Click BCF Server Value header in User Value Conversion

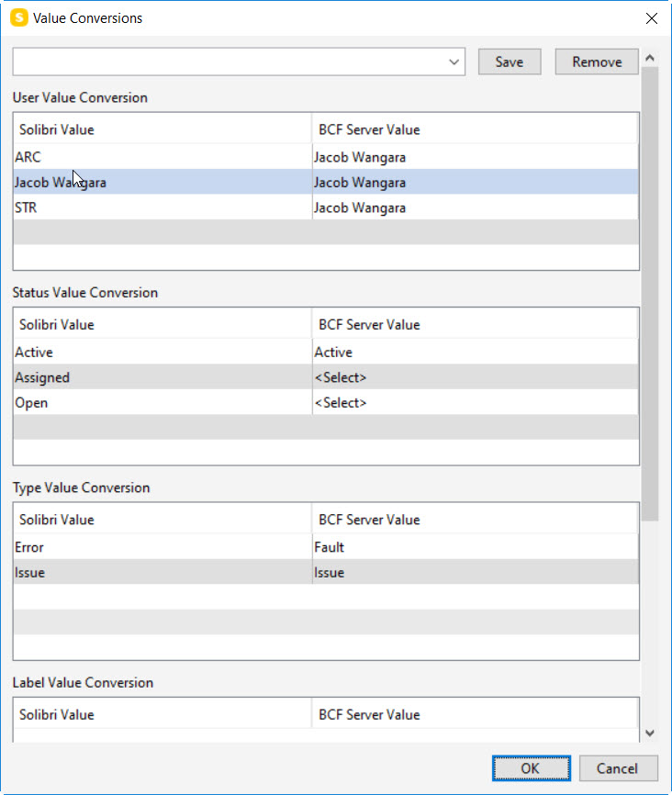click(476, 129)
